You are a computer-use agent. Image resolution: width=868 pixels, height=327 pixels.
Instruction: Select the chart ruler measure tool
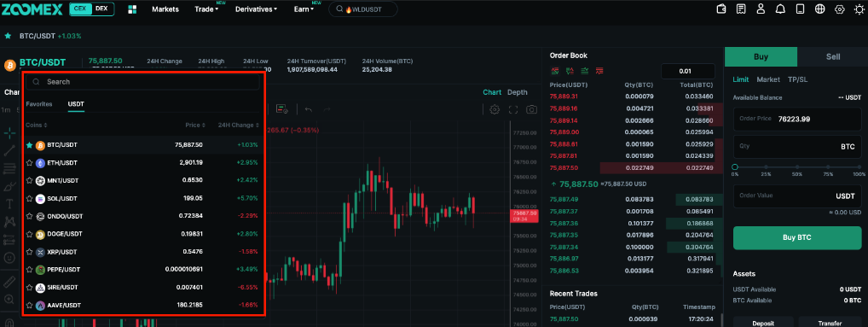(x=9, y=282)
